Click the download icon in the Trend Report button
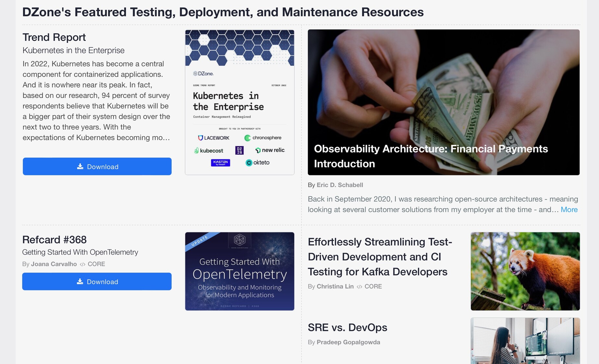This screenshot has height=364, width=599. coord(80,167)
